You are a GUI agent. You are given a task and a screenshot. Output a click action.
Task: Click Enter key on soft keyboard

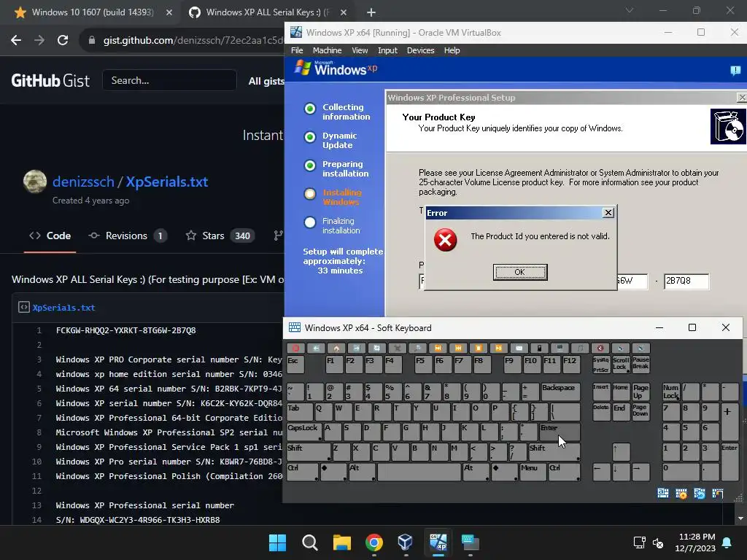tap(560, 432)
